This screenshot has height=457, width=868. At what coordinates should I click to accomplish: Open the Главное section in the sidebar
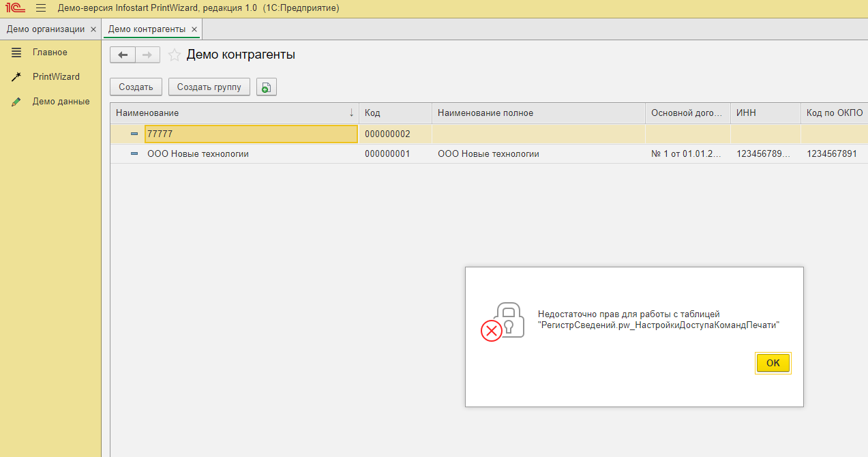tap(50, 52)
